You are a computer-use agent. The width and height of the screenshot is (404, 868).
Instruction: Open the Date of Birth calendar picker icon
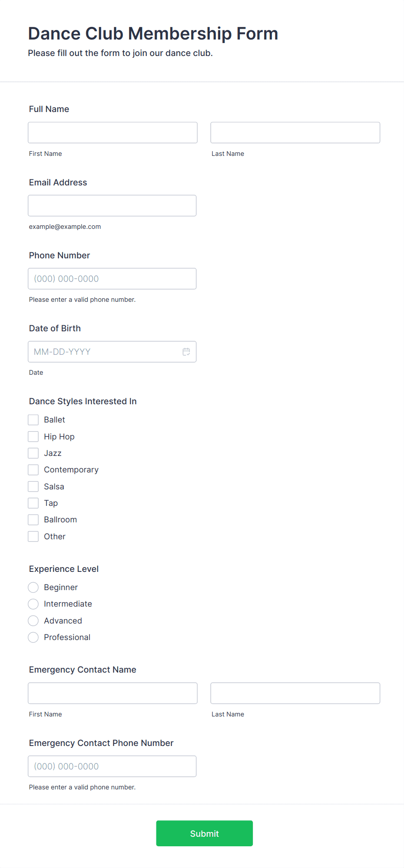(x=186, y=352)
